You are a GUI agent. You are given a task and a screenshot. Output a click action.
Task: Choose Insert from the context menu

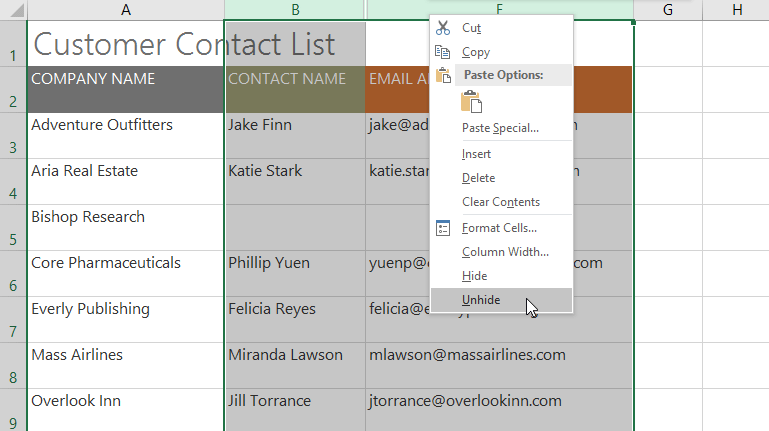[476, 154]
